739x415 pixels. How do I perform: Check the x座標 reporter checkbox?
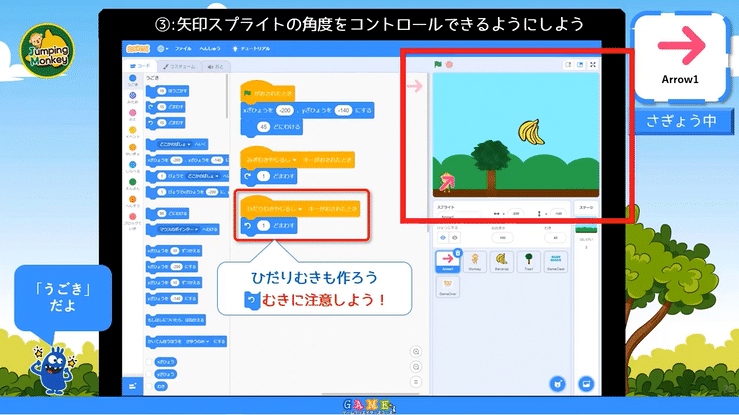149,362
